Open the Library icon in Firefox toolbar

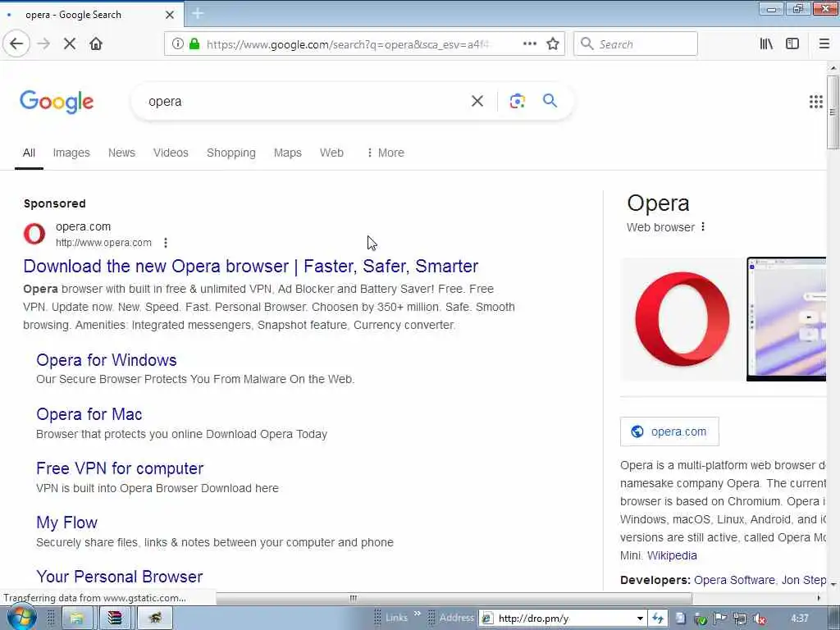tap(767, 44)
